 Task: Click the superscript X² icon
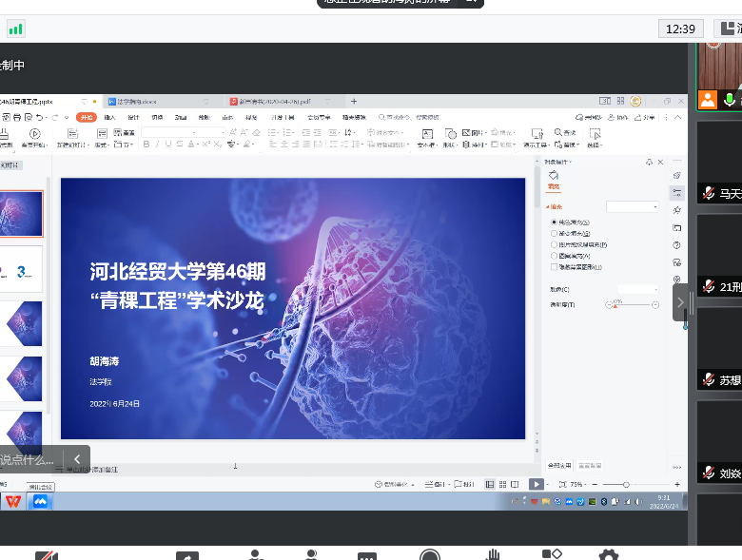[205, 144]
